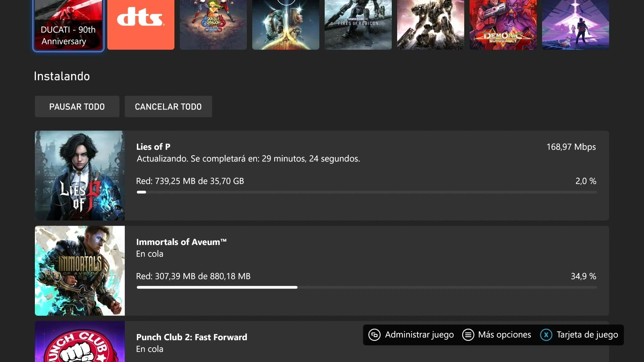Click Immortals of Aveum 'En cola' status
The height and width of the screenshot is (362, 644).
[x=150, y=254]
